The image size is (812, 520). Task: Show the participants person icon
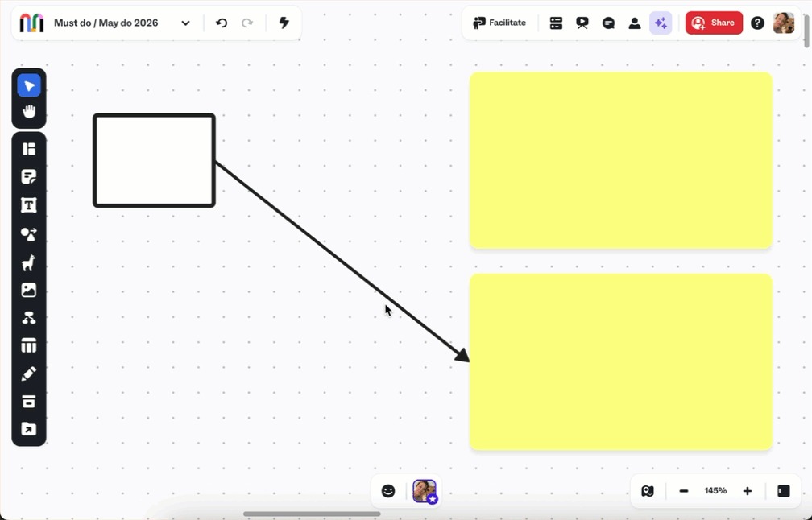pyautogui.click(x=635, y=23)
